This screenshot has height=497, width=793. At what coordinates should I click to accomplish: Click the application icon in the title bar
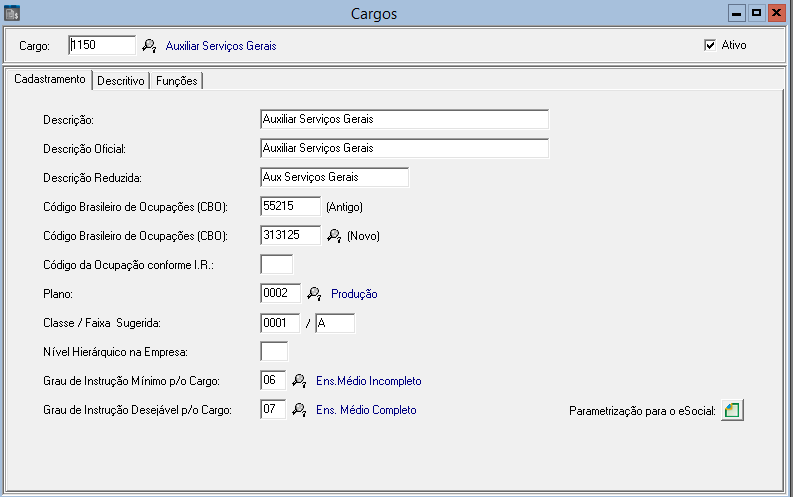click(x=12, y=14)
